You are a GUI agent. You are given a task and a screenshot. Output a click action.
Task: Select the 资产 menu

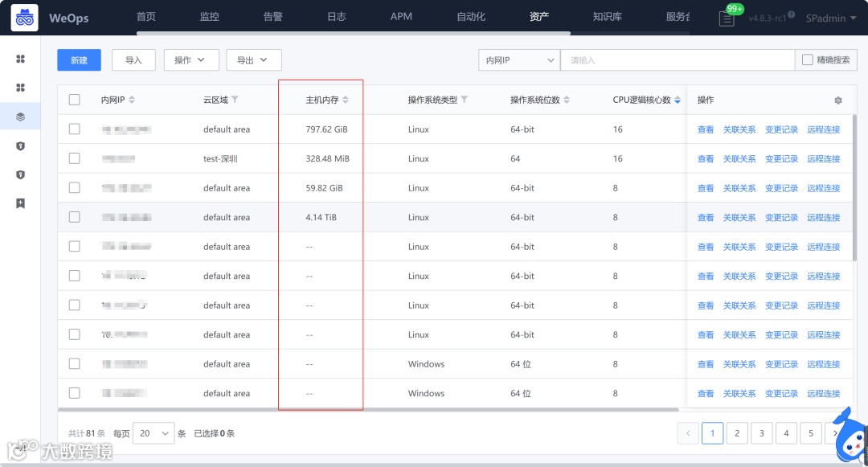point(539,17)
